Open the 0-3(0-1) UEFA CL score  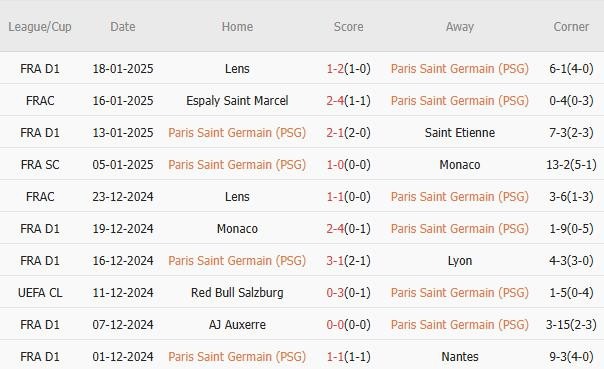(x=348, y=292)
